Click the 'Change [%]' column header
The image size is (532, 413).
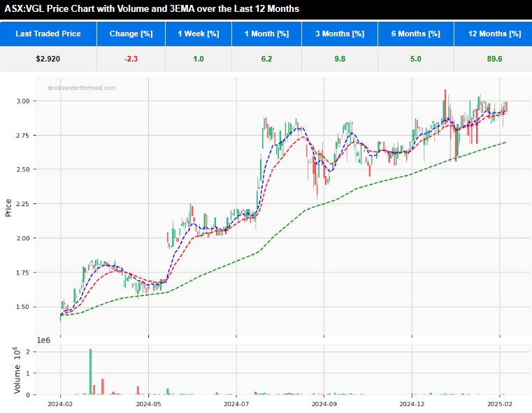click(x=131, y=34)
